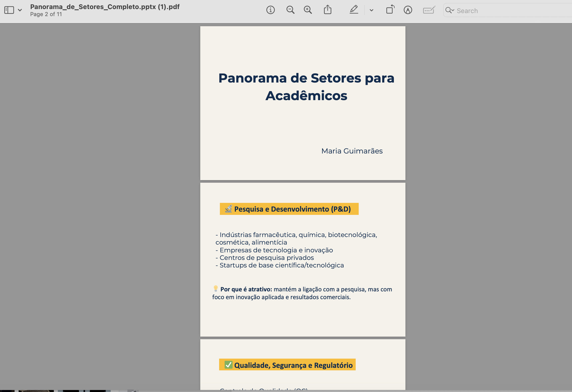Screen dimensions: 572x392
Task: Open the sidebar view options chevron
Action: (20, 10)
